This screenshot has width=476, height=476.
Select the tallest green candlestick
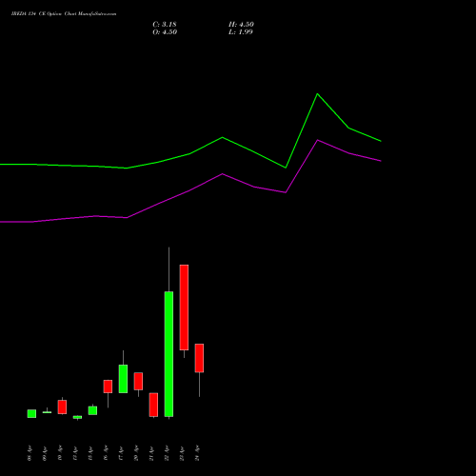click(x=169, y=354)
